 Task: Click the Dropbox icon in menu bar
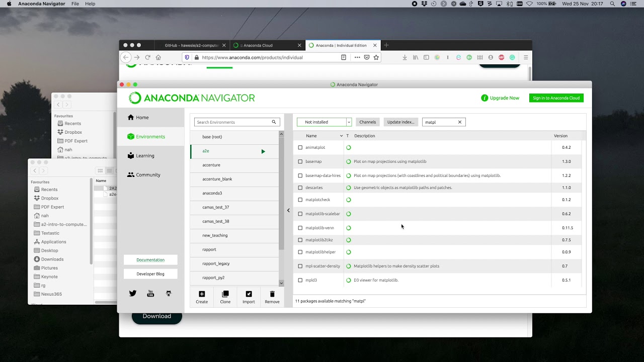coord(424,4)
